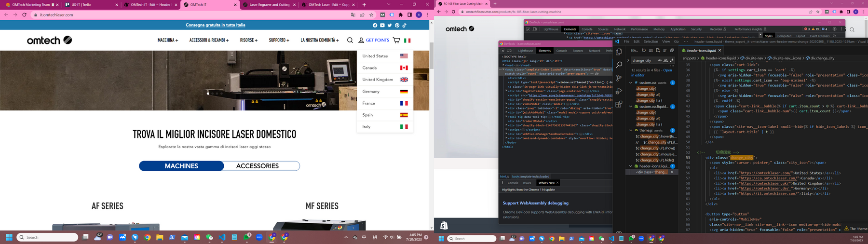Open the VS Code Explorer icon in the activity bar
The width and height of the screenshot is (868, 244).
[619, 52]
